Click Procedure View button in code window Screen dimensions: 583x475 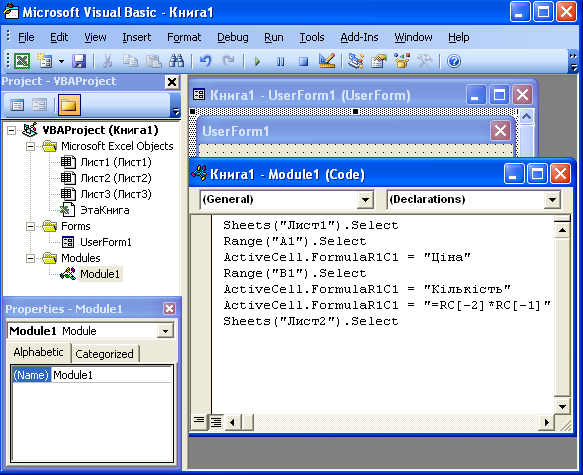coord(199,422)
